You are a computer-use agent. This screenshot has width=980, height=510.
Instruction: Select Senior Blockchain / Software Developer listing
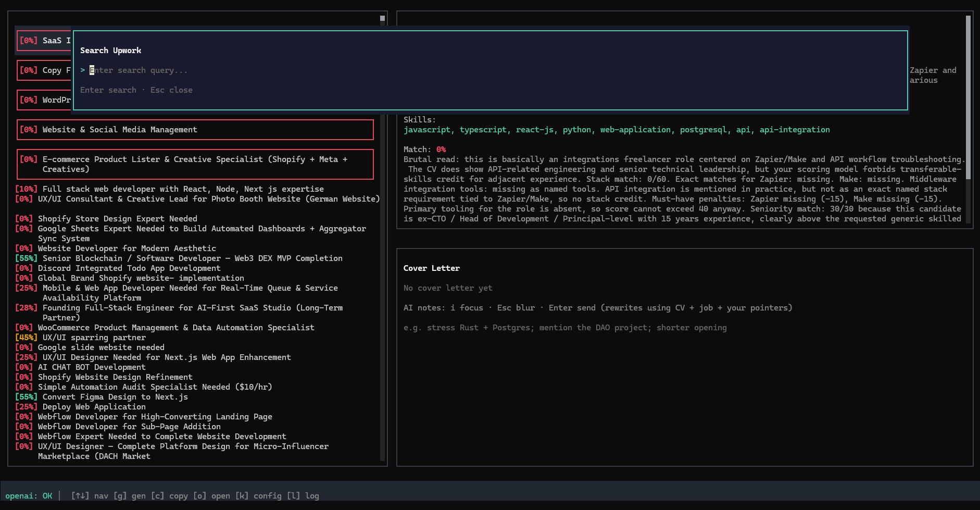192,258
